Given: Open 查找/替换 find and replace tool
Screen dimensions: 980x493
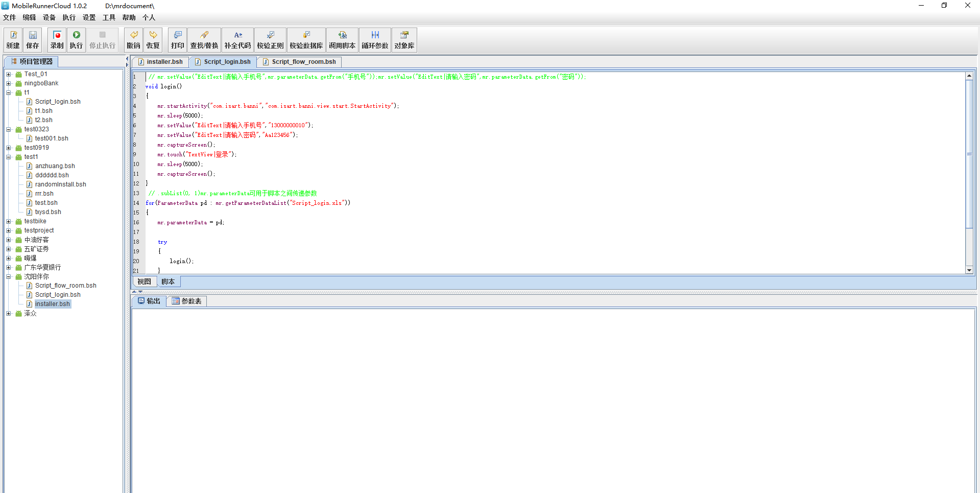Looking at the screenshot, I should (204, 40).
